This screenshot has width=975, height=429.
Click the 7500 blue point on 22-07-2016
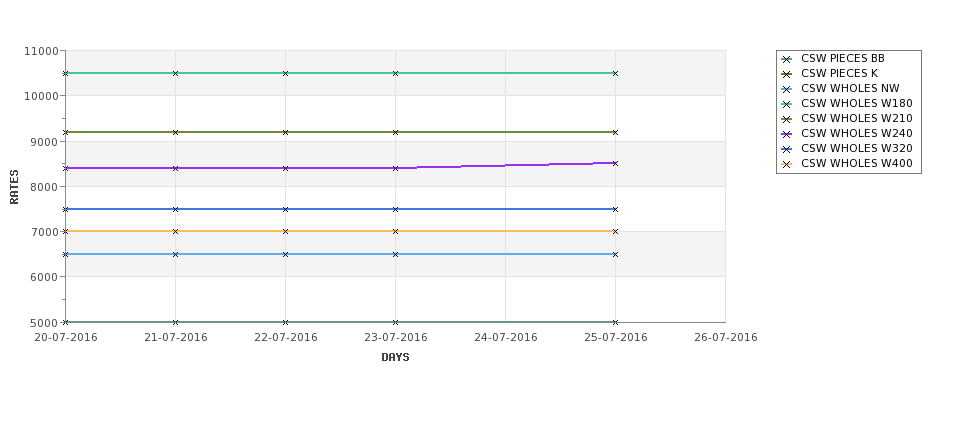tap(285, 210)
